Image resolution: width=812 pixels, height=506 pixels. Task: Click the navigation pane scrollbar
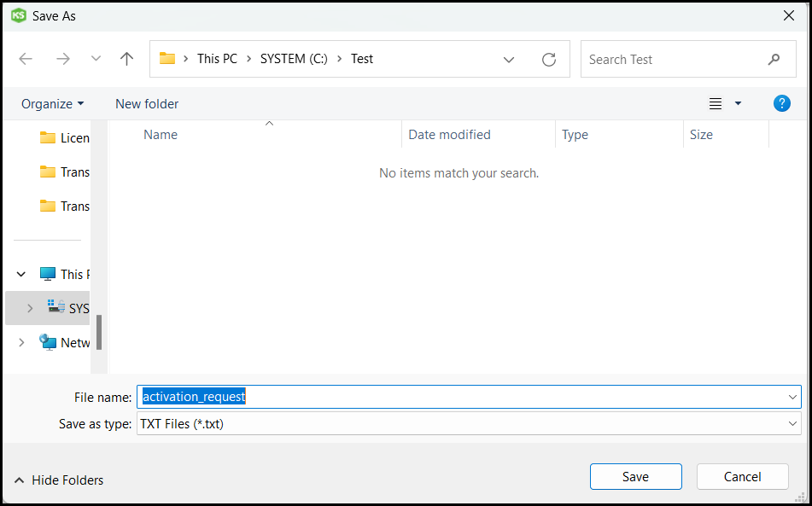click(x=99, y=332)
